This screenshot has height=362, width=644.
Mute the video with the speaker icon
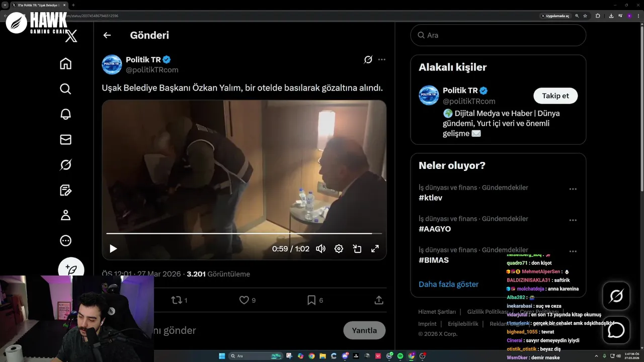pyautogui.click(x=320, y=249)
